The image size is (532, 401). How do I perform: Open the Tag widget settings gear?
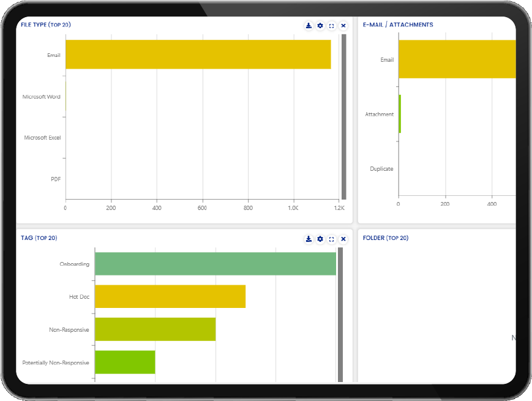[x=320, y=239]
